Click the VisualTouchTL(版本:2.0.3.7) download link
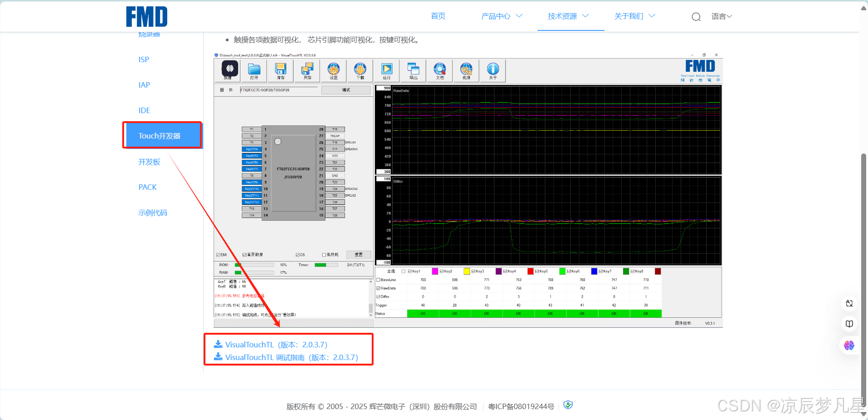 276,345
